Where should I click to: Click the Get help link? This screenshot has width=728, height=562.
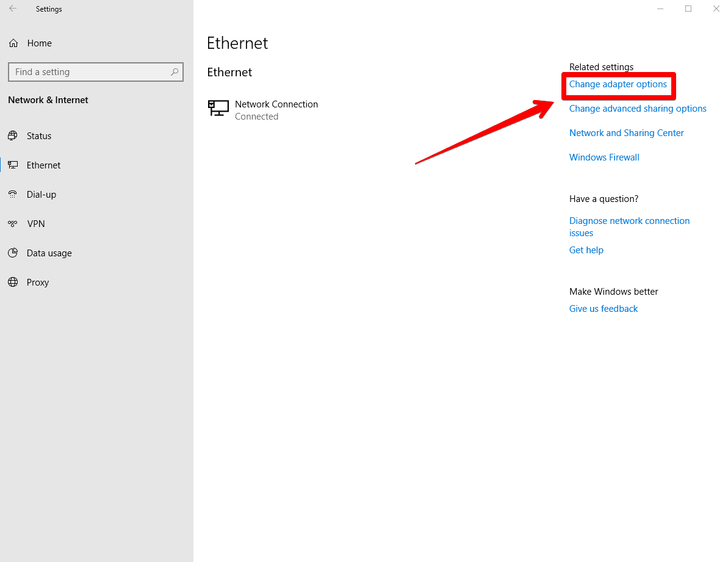click(x=586, y=250)
